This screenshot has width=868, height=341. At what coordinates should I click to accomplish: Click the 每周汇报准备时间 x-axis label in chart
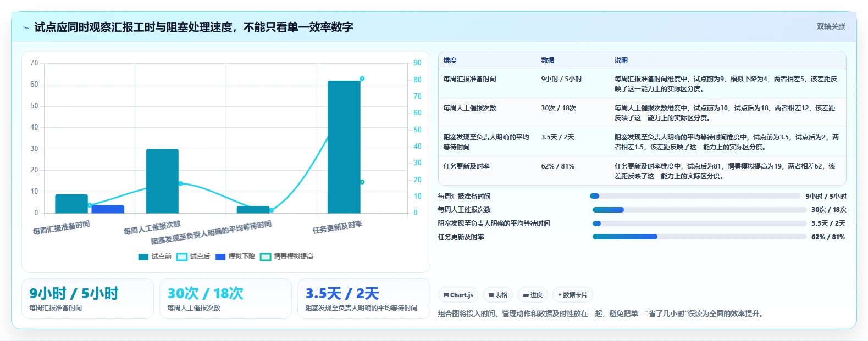pyautogui.click(x=61, y=228)
